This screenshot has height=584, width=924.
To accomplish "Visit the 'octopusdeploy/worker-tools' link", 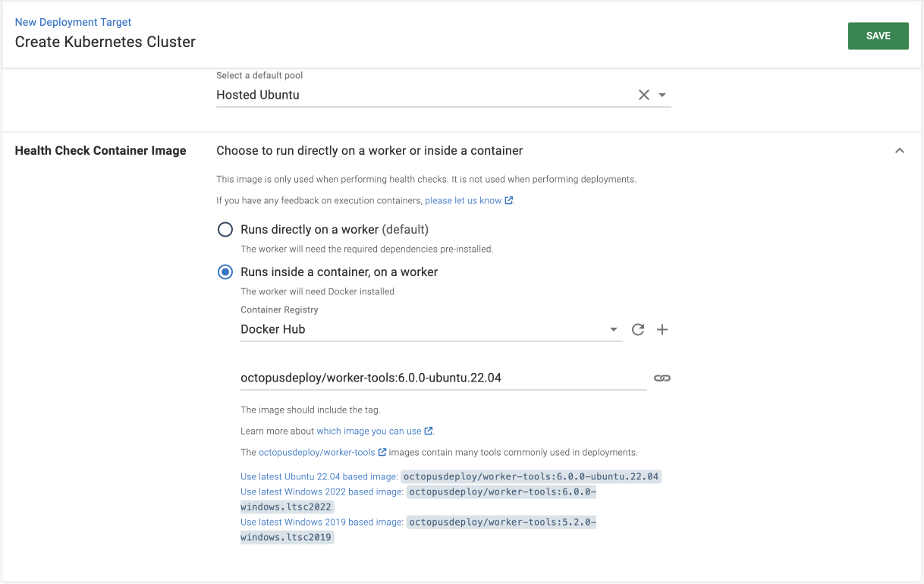I will (x=317, y=452).
